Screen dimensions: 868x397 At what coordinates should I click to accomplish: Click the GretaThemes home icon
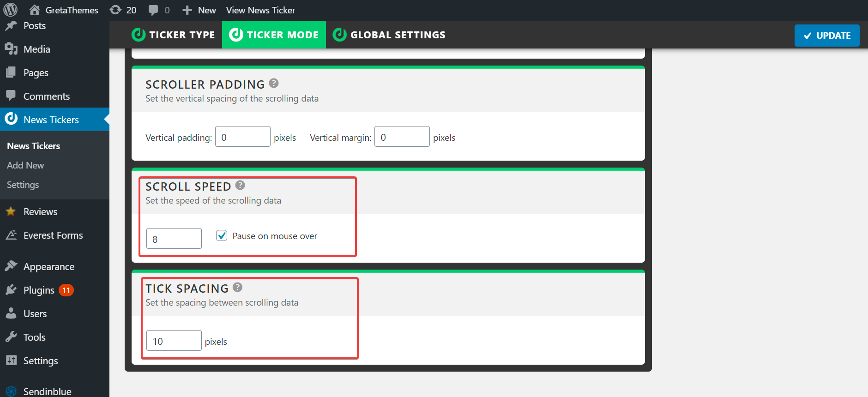(x=34, y=10)
